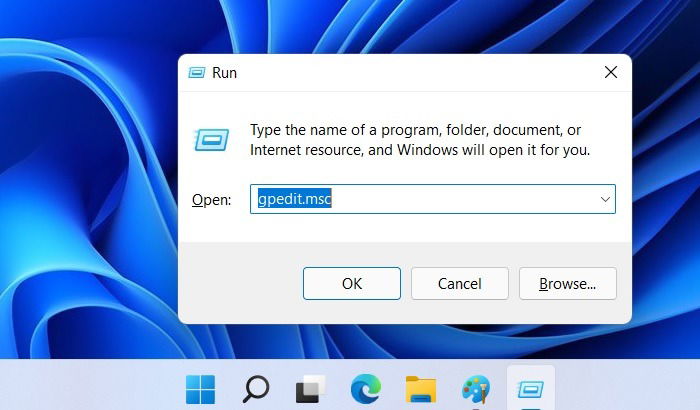Screen dimensions: 700x410
Task: Open Task View from the taskbar
Action: 311,389
